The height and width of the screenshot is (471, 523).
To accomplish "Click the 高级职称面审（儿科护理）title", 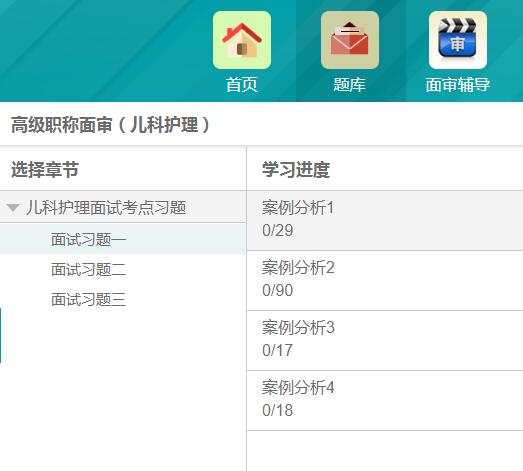I will [x=111, y=125].
